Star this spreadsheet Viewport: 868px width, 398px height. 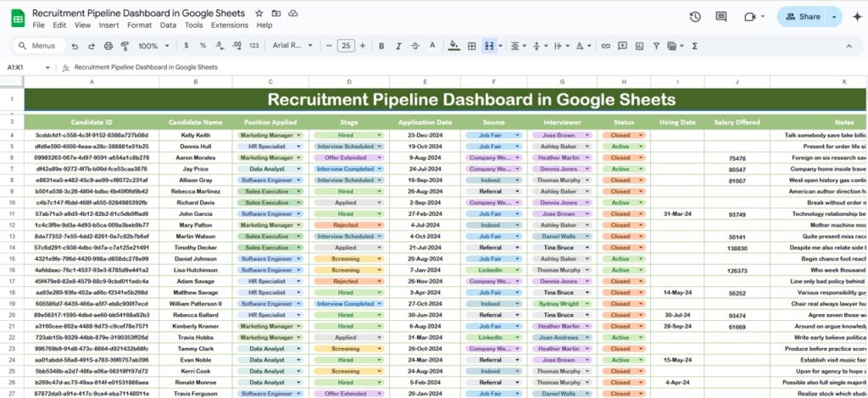(259, 13)
